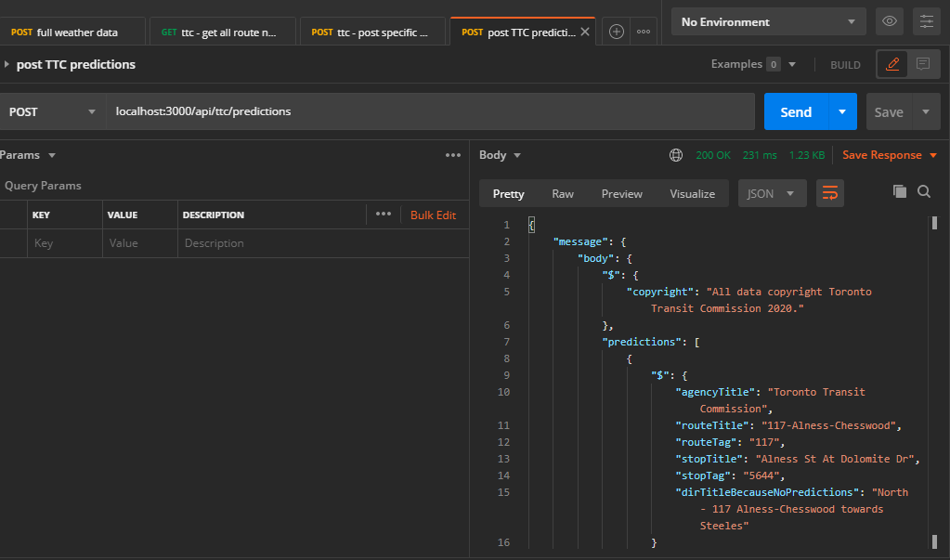Open No Environment dropdown
Viewport: 950px width, 560px height.
click(769, 21)
